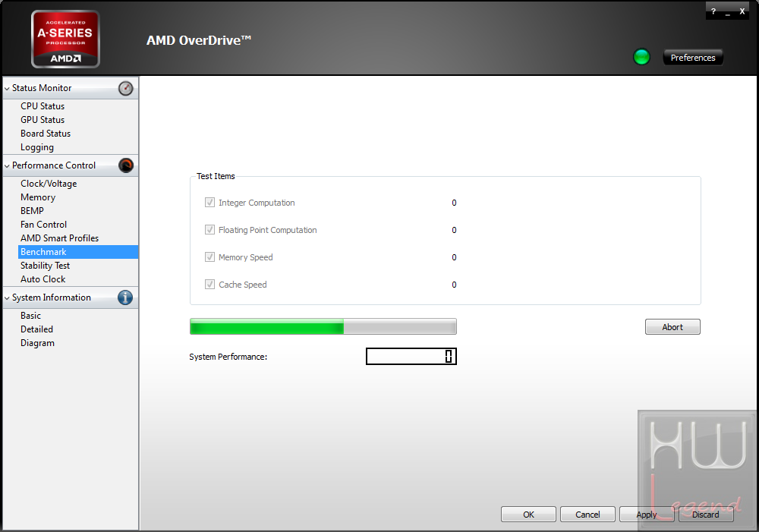Click the System Information info icon
The height and width of the screenshot is (532, 759).
(125, 297)
